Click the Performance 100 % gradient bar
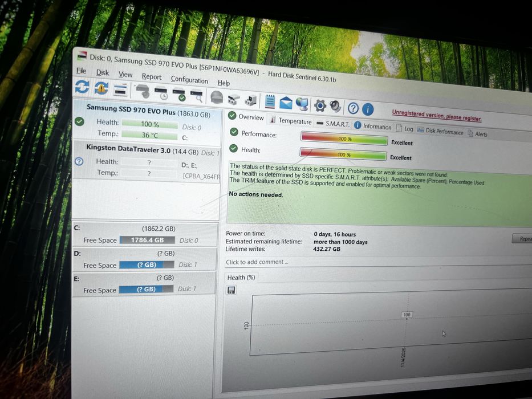532x399 pixels. coord(344,139)
